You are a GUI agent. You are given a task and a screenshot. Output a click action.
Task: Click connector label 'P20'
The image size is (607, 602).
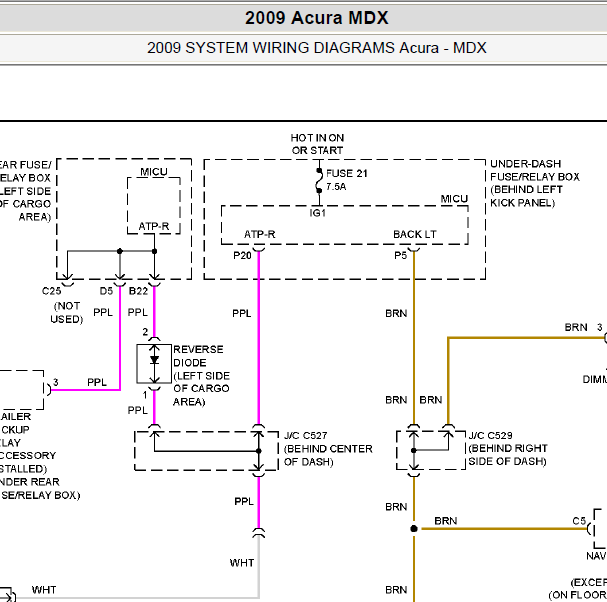(242, 255)
